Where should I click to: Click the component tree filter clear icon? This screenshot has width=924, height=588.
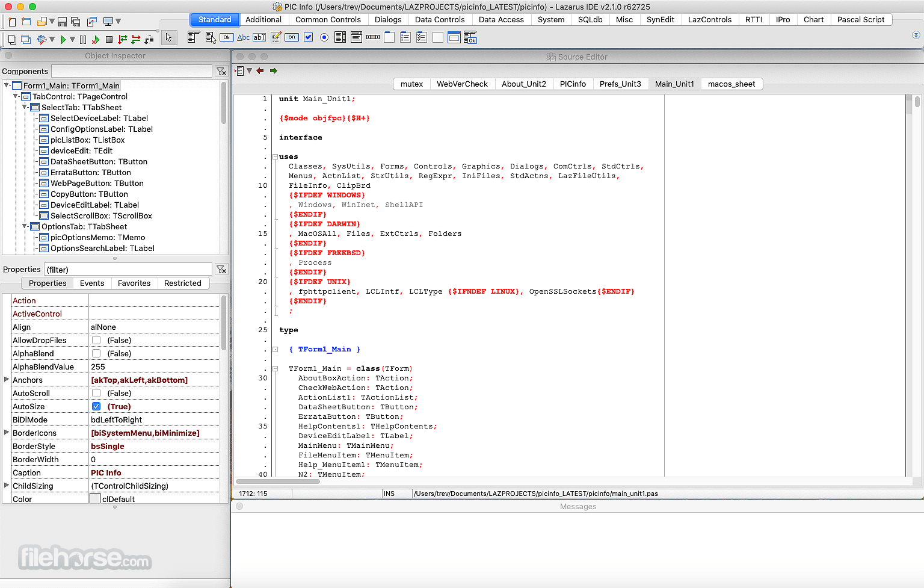(221, 71)
